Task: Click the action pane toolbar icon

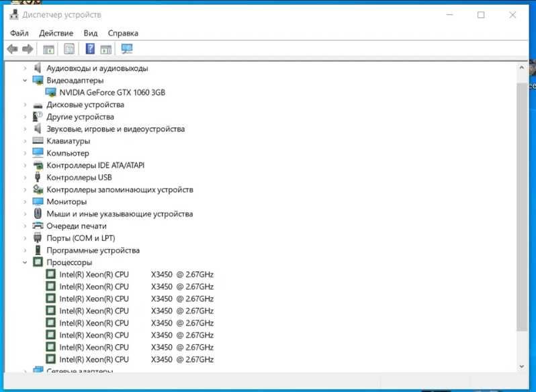Action: 106,50
